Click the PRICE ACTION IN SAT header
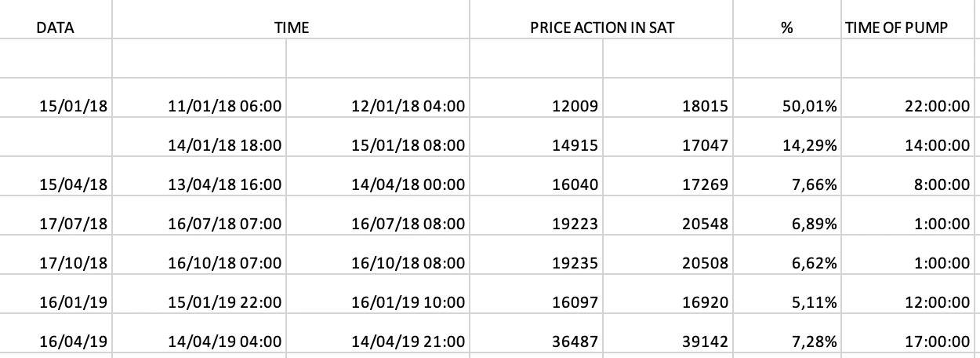Viewport: 980px width, 358px height. pos(602,28)
